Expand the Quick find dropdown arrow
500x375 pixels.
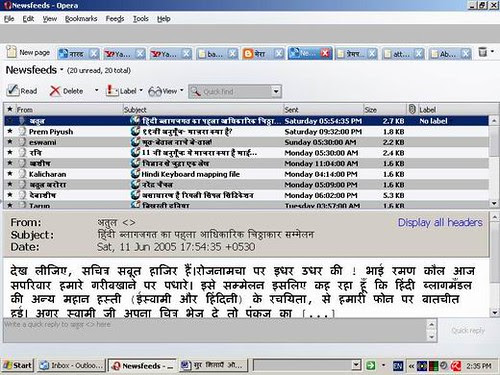coord(276,91)
